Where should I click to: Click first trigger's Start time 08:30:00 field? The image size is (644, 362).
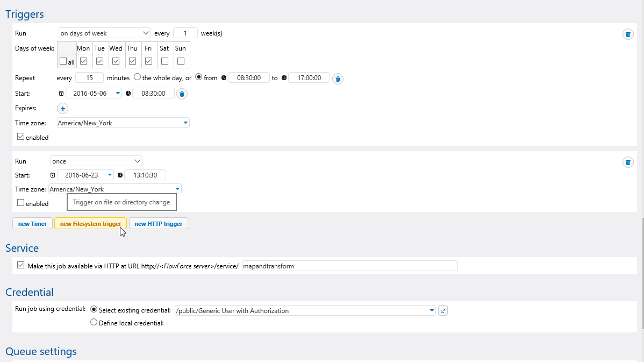(x=154, y=94)
